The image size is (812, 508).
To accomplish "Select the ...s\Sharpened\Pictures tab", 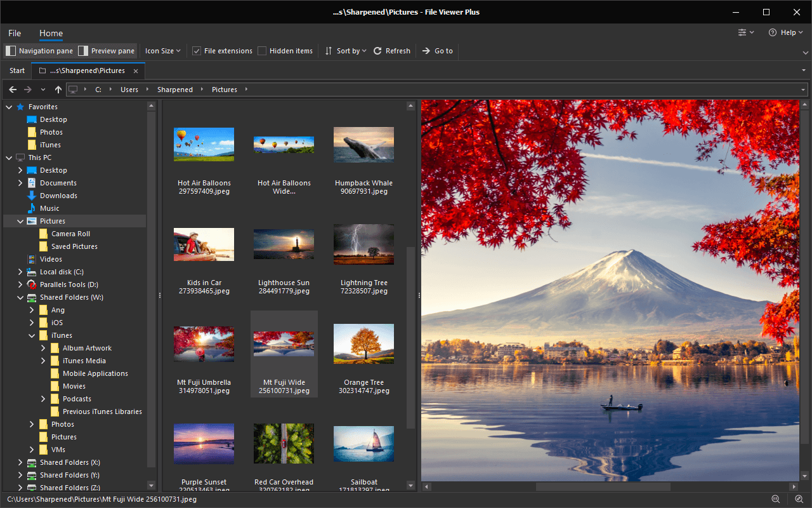I will pos(88,70).
